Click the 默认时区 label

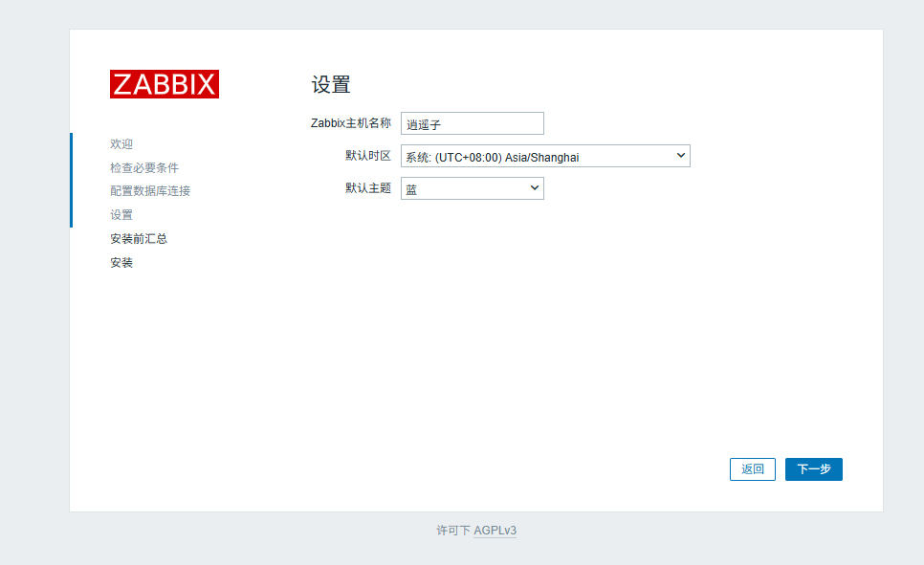point(368,156)
